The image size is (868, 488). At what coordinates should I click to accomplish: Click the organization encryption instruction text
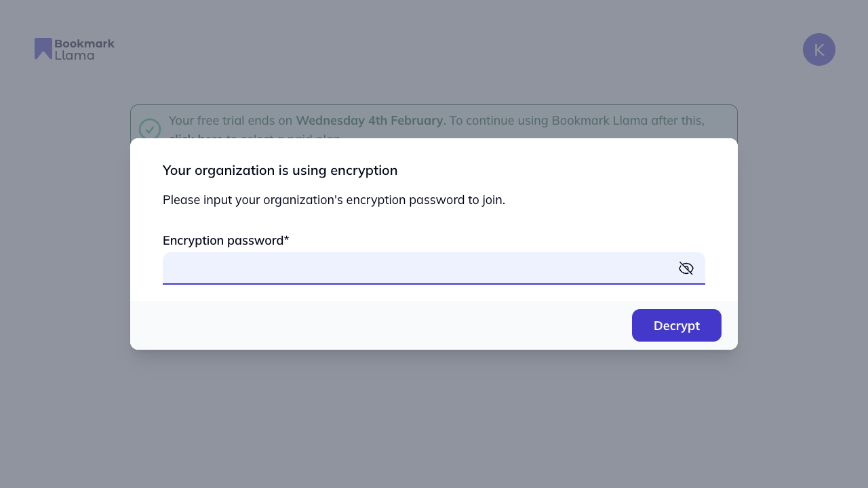click(334, 200)
